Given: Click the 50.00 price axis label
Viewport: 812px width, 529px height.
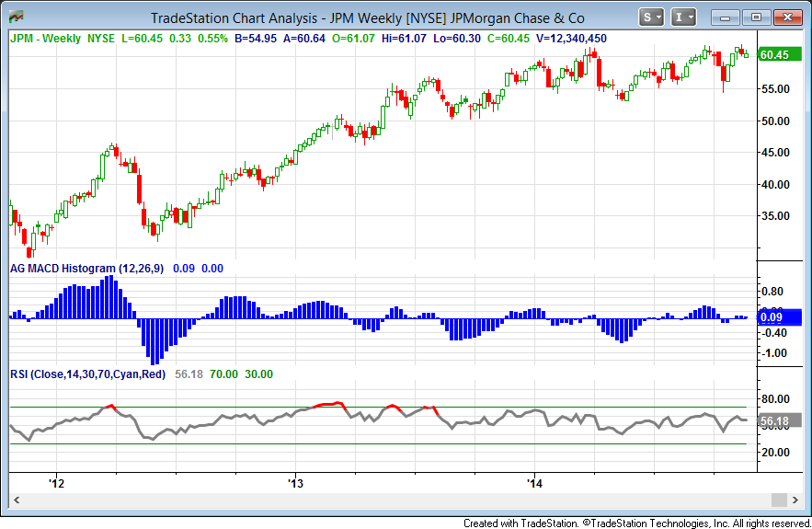Looking at the screenshot, I should click(775, 121).
